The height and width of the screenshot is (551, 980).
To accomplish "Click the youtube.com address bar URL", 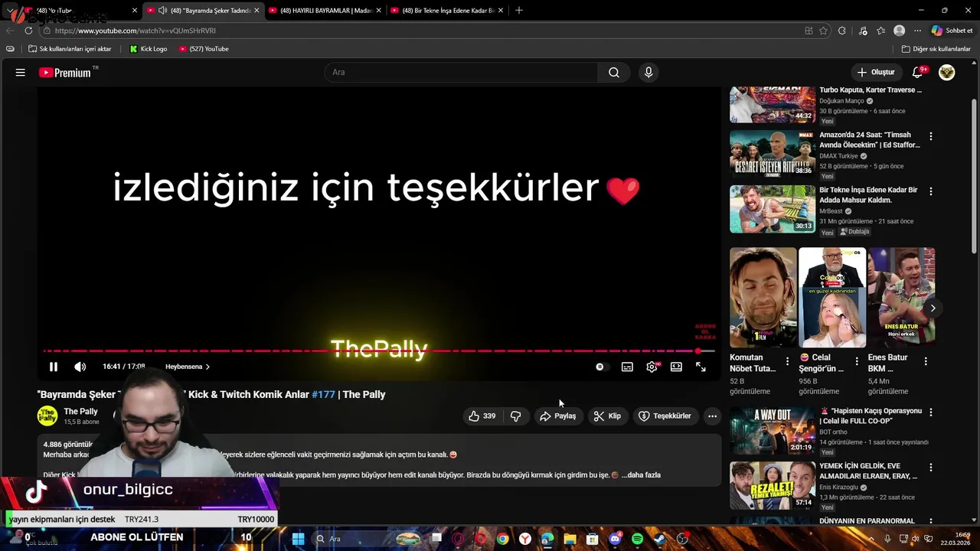I will tap(136, 31).
